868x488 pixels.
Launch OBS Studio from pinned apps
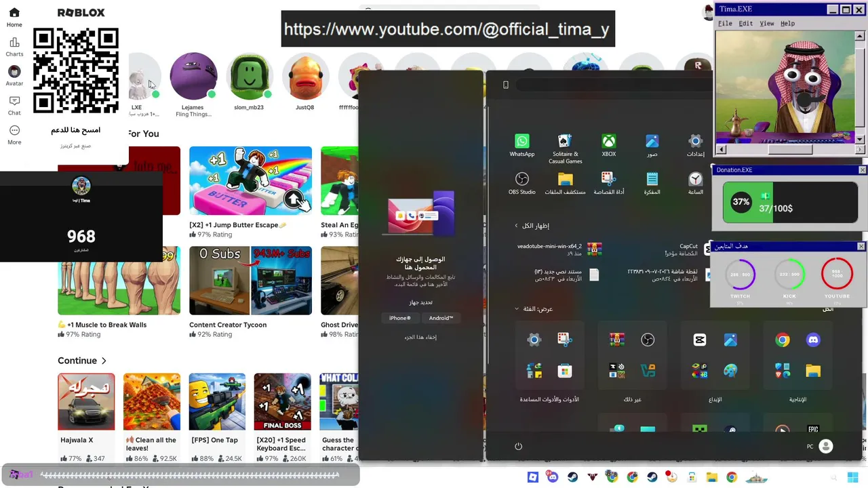(522, 183)
